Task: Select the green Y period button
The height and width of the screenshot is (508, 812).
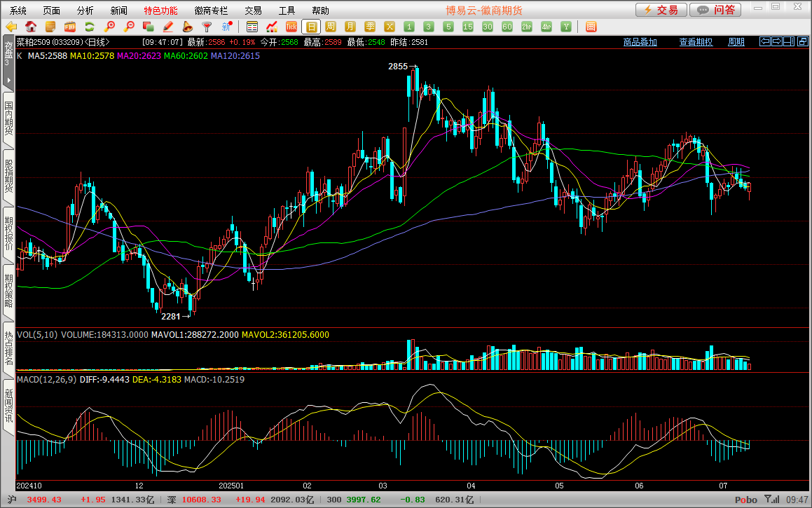Action: click(566, 27)
